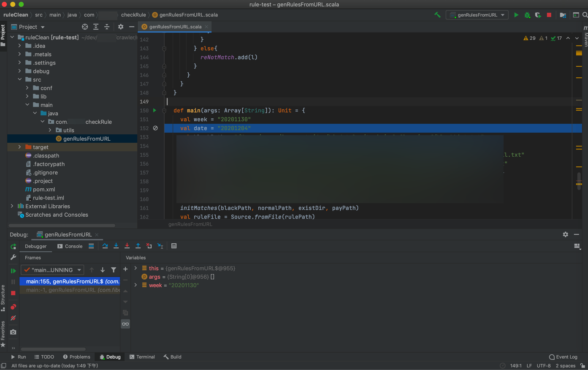Click the Step Over debugger icon
Screen dimensions: 588x370
pos(105,246)
